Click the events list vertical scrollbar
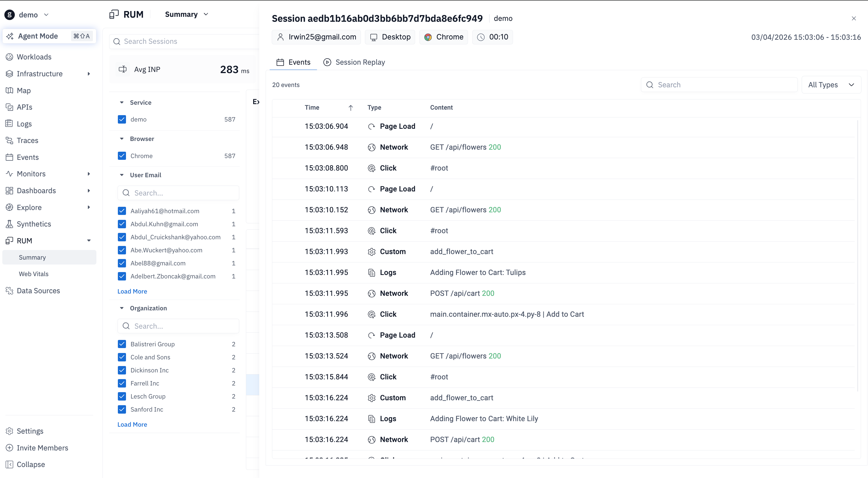Screen dimensions: 868x478 (x=858, y=256)
